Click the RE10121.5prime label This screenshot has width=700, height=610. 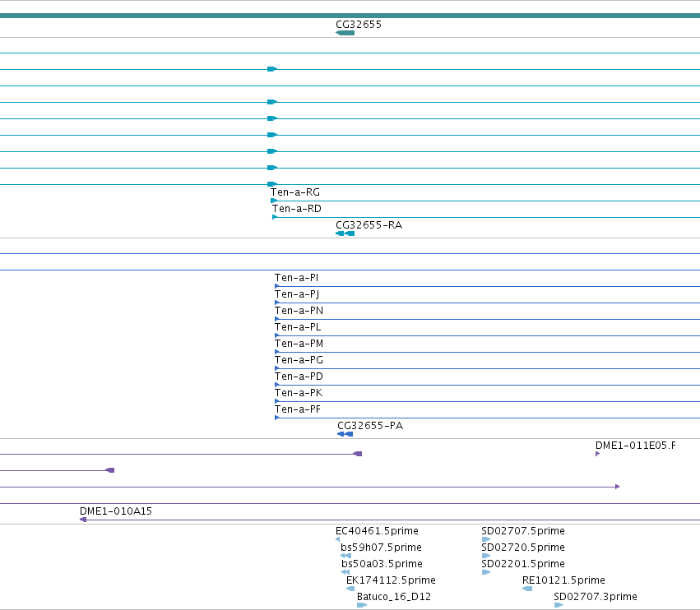(x=563, y=580)
